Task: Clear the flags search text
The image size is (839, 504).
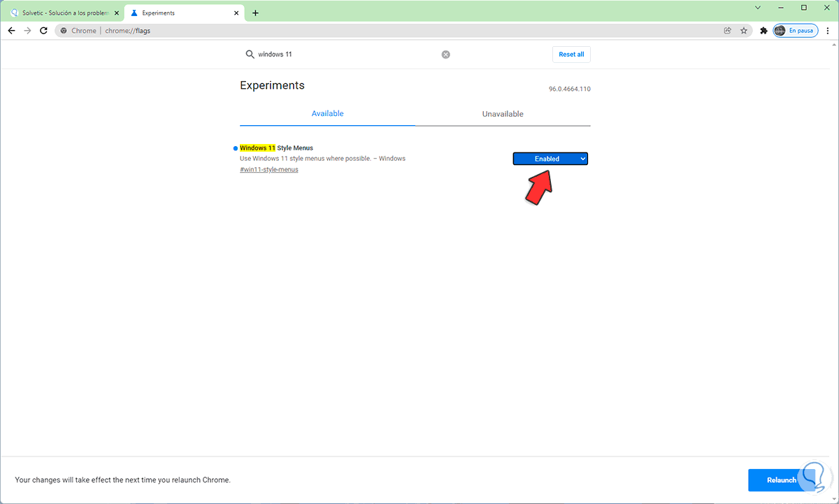Action: [445, 55]
